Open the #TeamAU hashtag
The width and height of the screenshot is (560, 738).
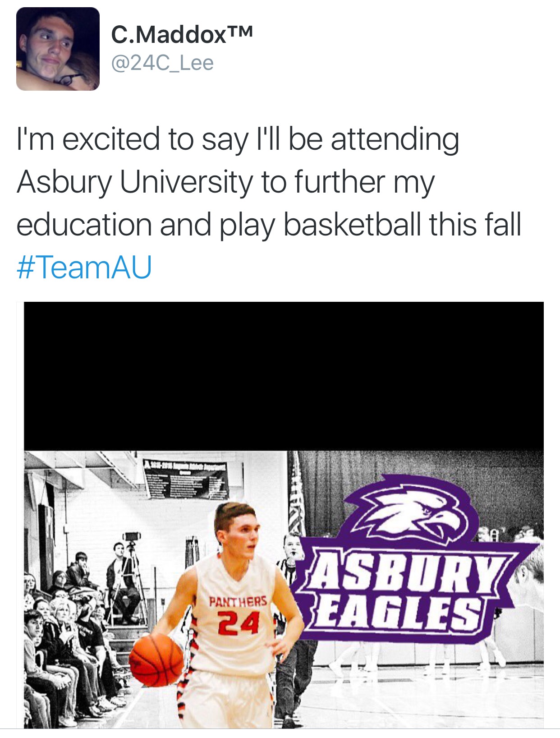(84, 267)
